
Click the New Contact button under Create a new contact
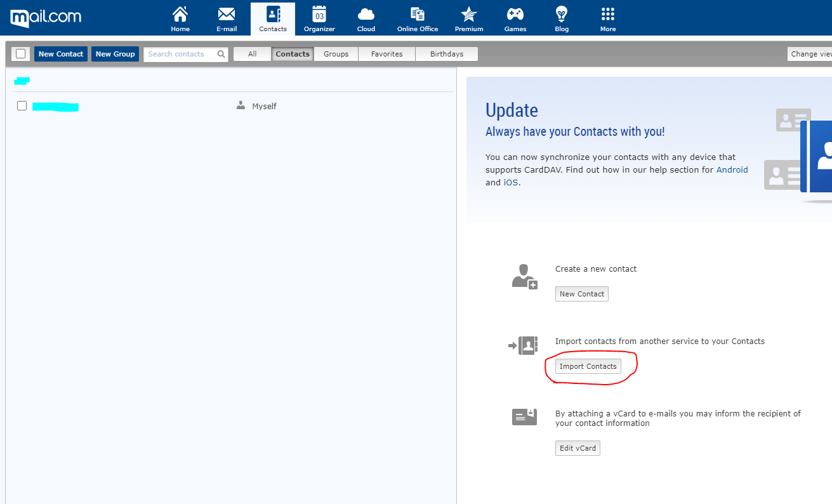pyautogui.click(x=582, y=294)
